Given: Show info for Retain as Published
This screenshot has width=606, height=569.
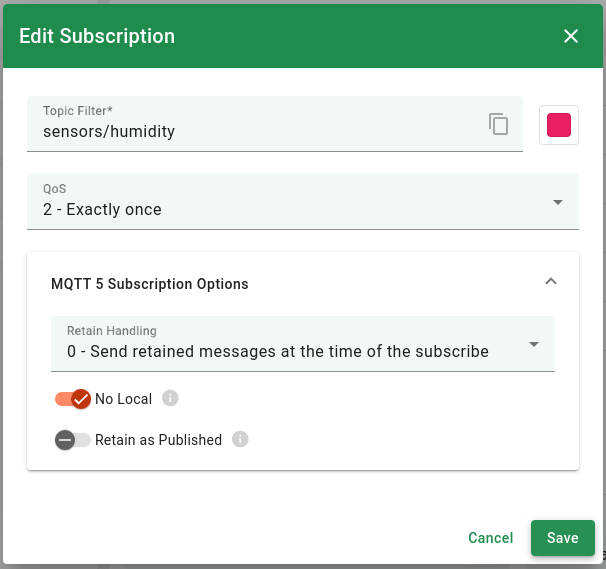Looking at the screenshot, I should pyautogui.click(x=240, y=439).
